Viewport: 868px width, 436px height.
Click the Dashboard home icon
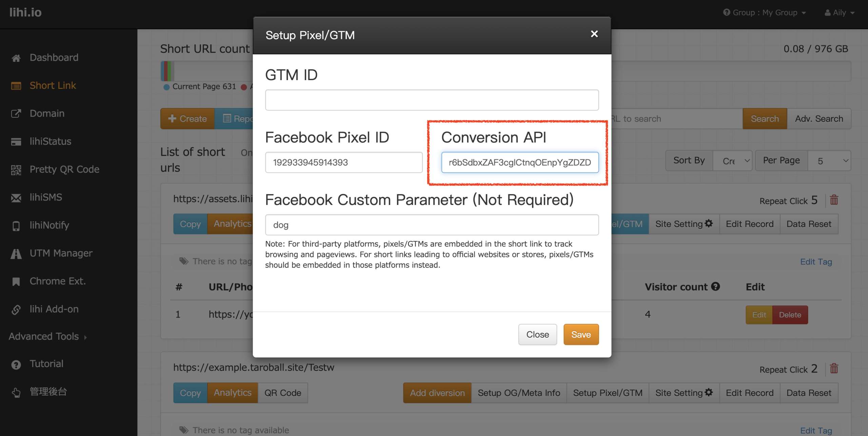pos(16,58)
